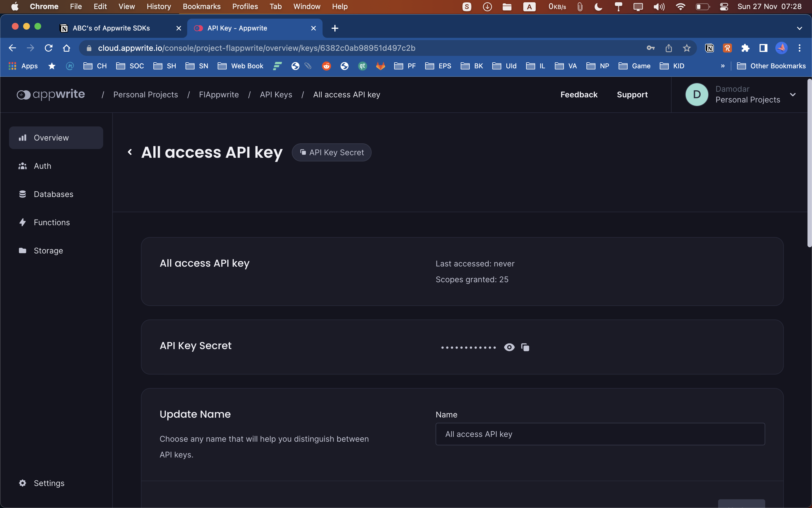
Task: Close the API Key - Appwrite tab
Action: tap(314, 28)
